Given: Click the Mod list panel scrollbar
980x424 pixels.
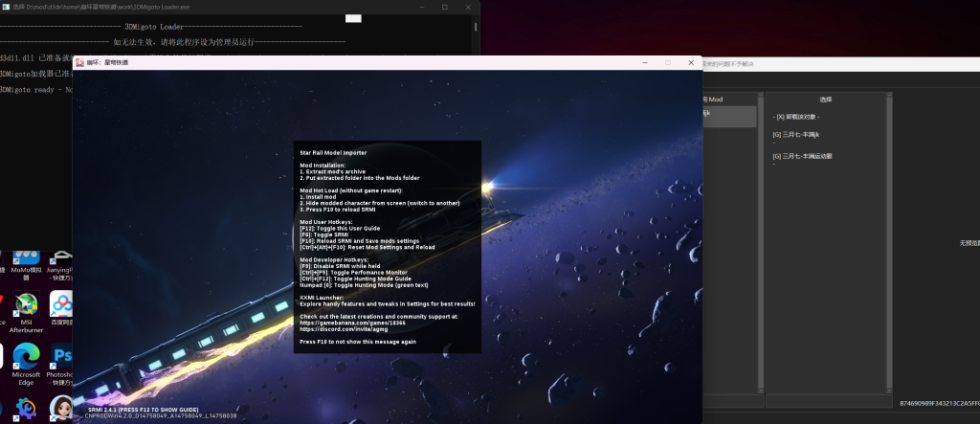Looking at the screenshot, I should pos(761,243).
